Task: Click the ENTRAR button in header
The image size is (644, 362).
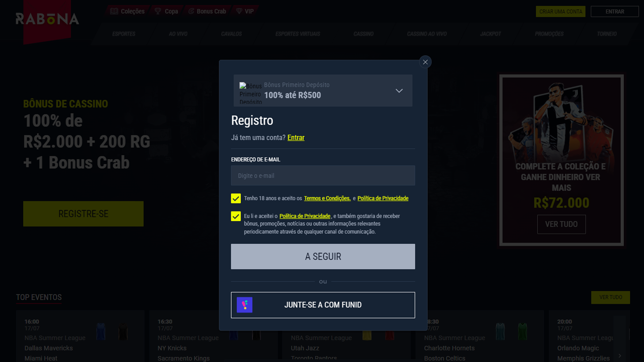Action: 614,11
